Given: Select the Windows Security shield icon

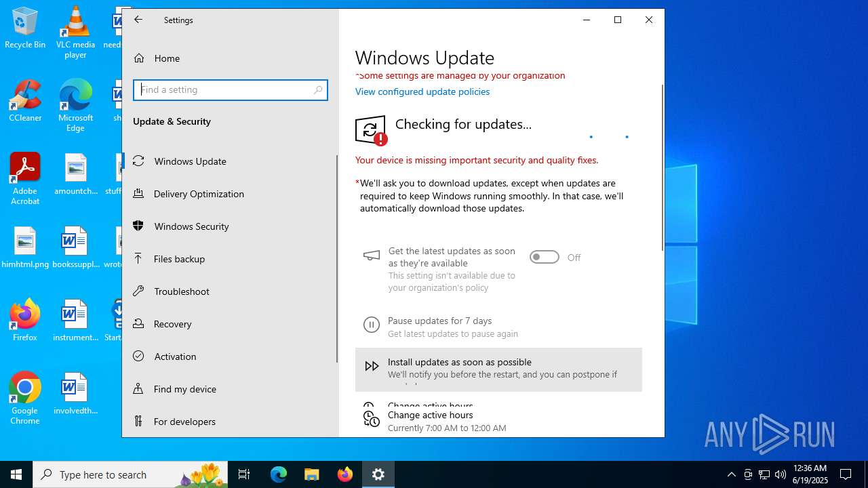Looking at the screenshot, I should coord(138,226).
